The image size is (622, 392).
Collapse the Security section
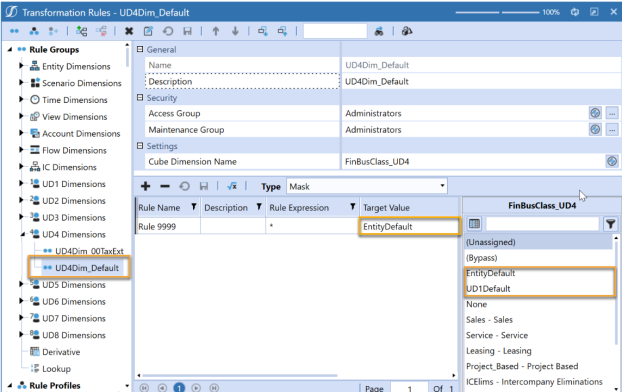[x=140, y=97]
